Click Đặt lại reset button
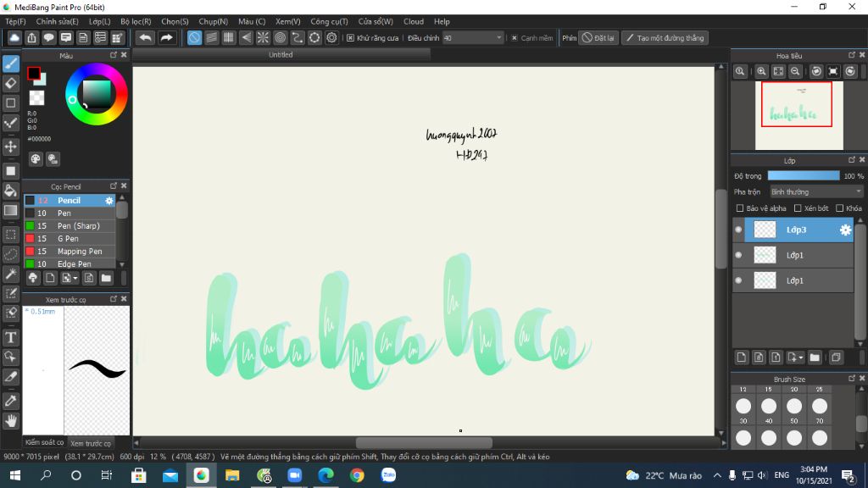This screenshot has width=868, height=488. tap(598, 37)
